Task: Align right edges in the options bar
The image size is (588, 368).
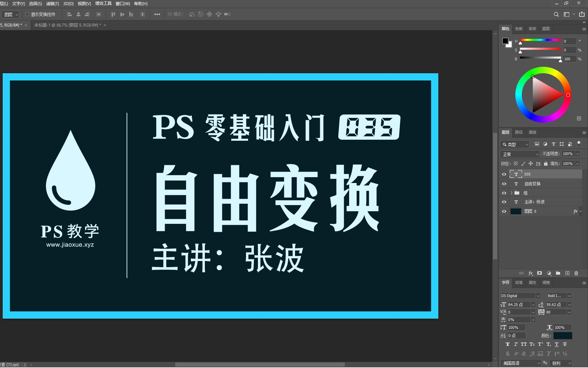Action: [87, 14]
